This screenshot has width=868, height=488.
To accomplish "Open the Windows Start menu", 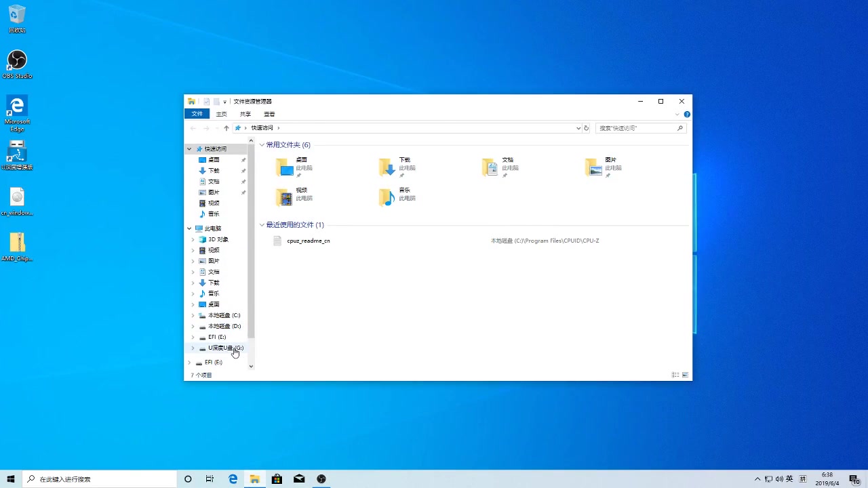I will pos(11,479).
